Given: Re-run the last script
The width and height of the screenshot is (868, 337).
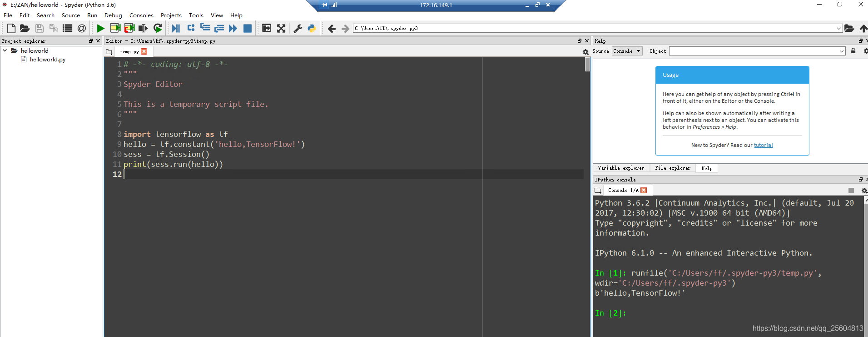Looking at the screenshot, I should [158, 28].
